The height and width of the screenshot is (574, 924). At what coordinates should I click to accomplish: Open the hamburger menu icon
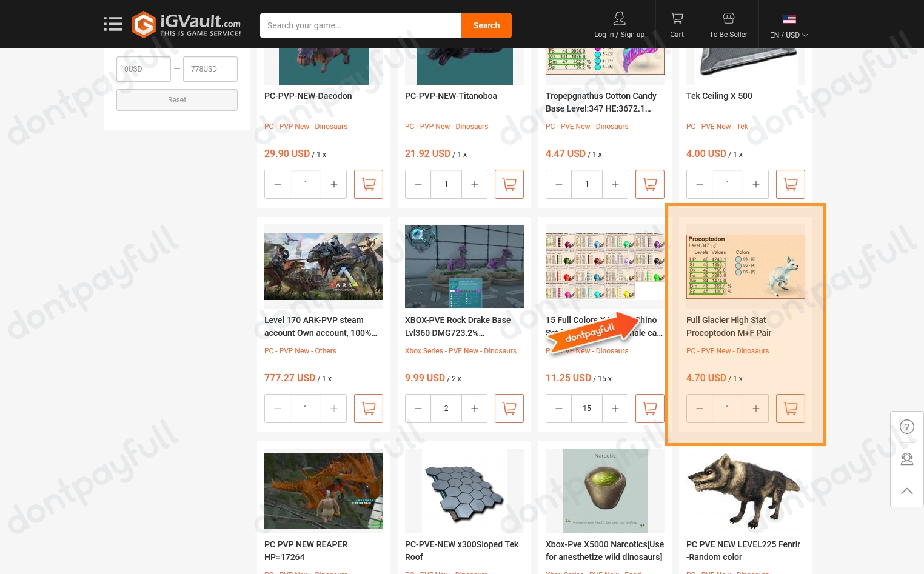pyautogui.click(x=113, y=24)
